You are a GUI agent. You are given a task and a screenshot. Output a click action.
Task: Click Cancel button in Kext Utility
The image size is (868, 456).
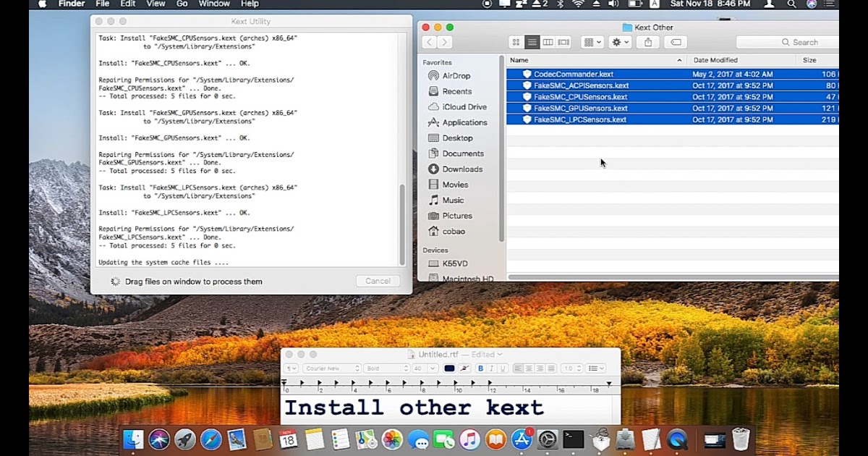(x=378, y=281)
